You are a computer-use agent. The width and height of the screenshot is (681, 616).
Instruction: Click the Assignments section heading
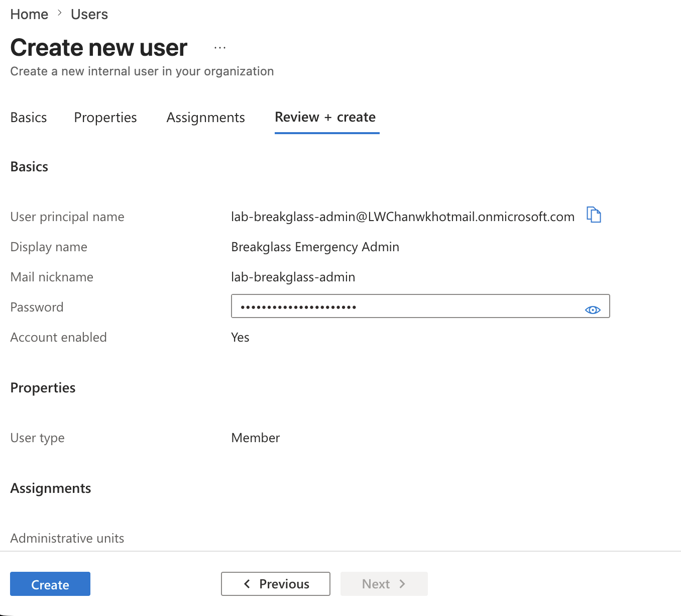[x=51, y=488]
